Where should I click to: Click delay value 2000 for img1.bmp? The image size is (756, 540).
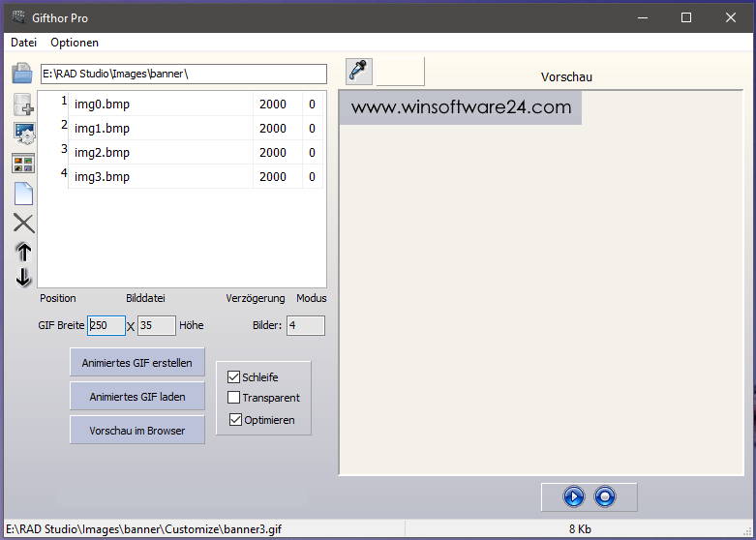pos(273,129)
